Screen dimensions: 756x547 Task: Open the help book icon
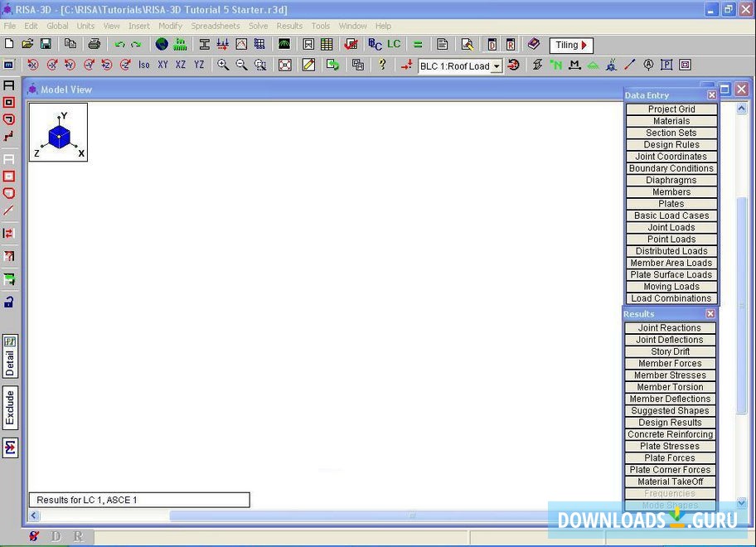[533, 44]
